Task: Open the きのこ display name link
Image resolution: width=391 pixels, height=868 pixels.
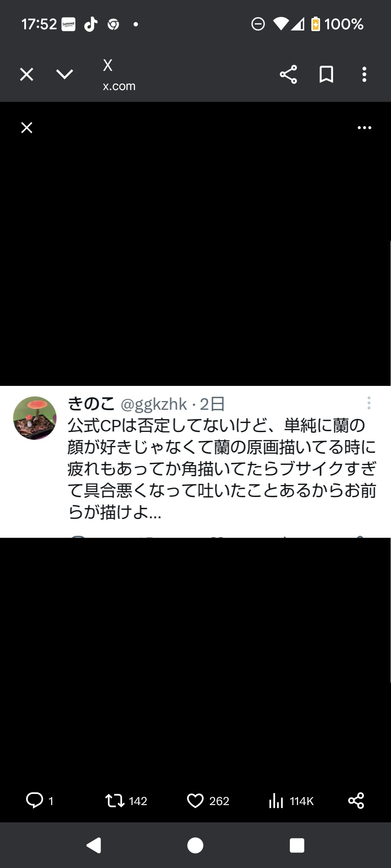Action: point(91,404)
